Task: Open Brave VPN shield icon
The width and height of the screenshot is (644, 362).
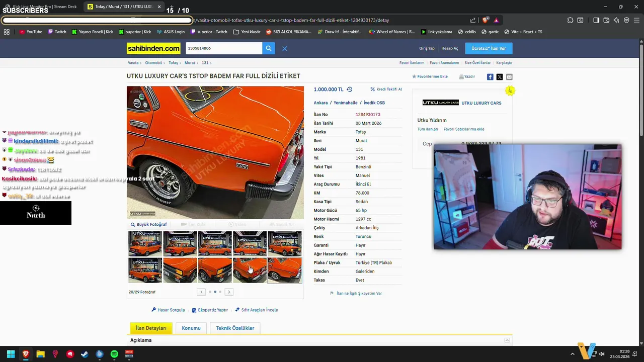Action: click(x=626, y=20)
